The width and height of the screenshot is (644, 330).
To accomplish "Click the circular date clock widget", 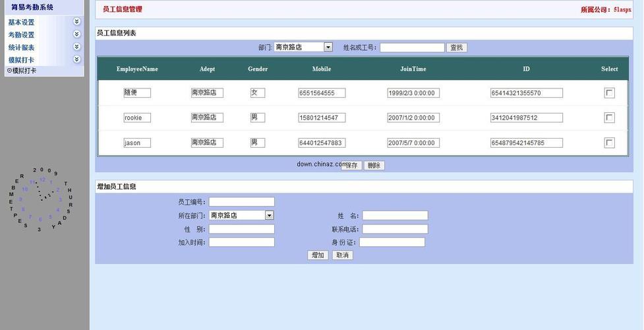I will click(x=42, y=198).
